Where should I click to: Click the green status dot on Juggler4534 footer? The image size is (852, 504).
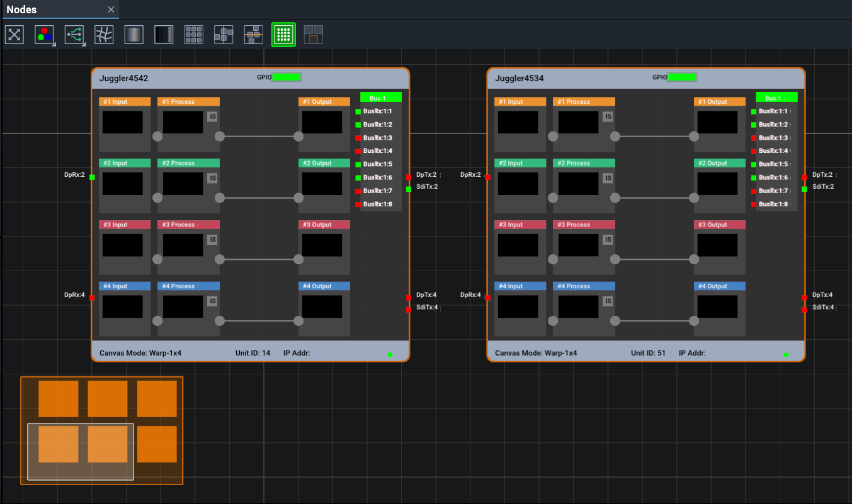point(786,355)
